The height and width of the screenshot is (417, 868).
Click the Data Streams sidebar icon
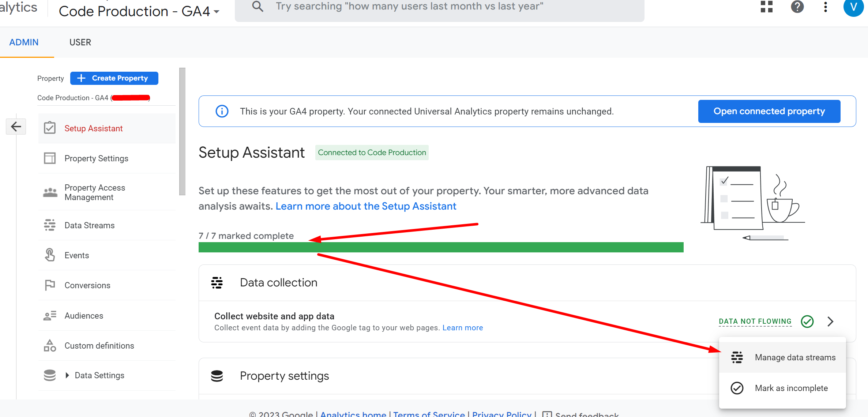click(50, 225)
